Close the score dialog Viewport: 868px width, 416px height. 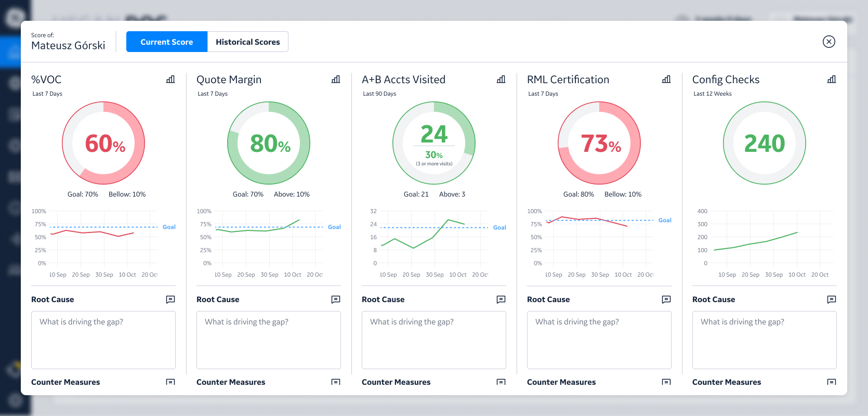pyautogui.click(x=829, y=42)
